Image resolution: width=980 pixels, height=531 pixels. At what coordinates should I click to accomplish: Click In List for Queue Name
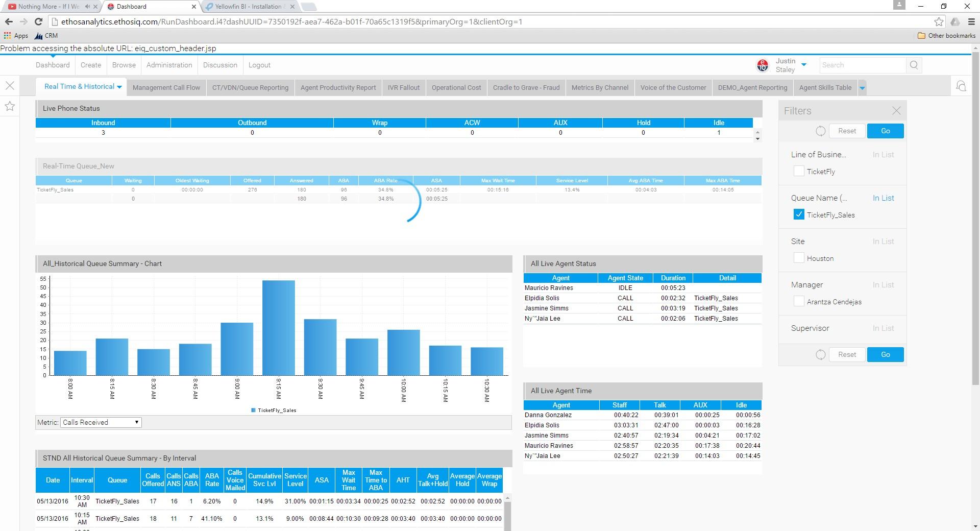coord(883,198)
